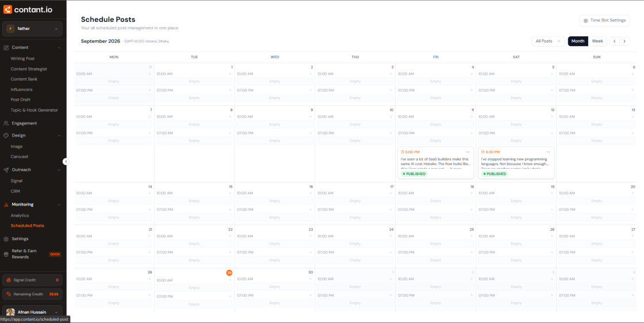Click the Content pencil icon in sidebar
The width and height of the screenshot is (644, 323).
pyautogui.click(x=6, y=48)
